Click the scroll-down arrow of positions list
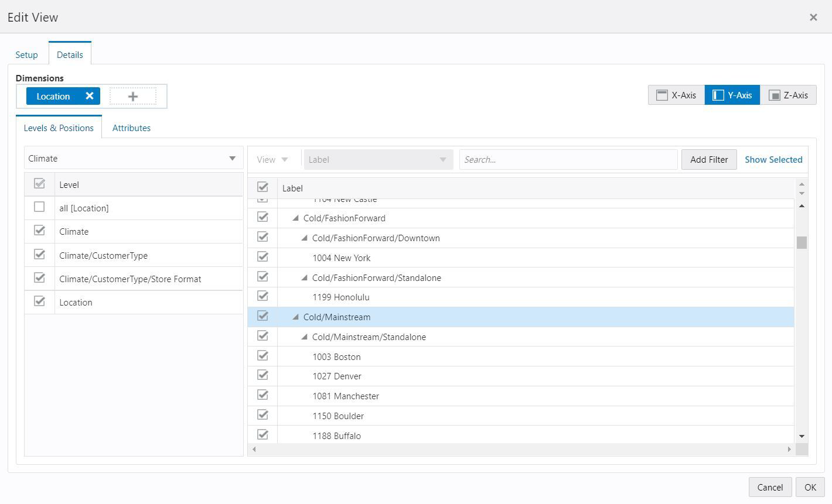This screenshot has height=504, width=832. click(x=802, y=437)
